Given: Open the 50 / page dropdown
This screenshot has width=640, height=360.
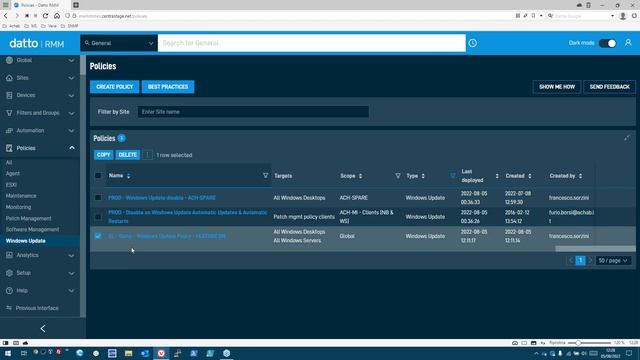Looking at the screenshot, I should (613, 260).
